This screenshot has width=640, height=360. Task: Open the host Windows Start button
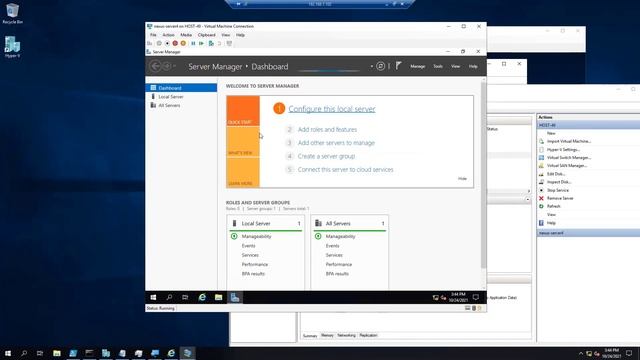point(8,353)
